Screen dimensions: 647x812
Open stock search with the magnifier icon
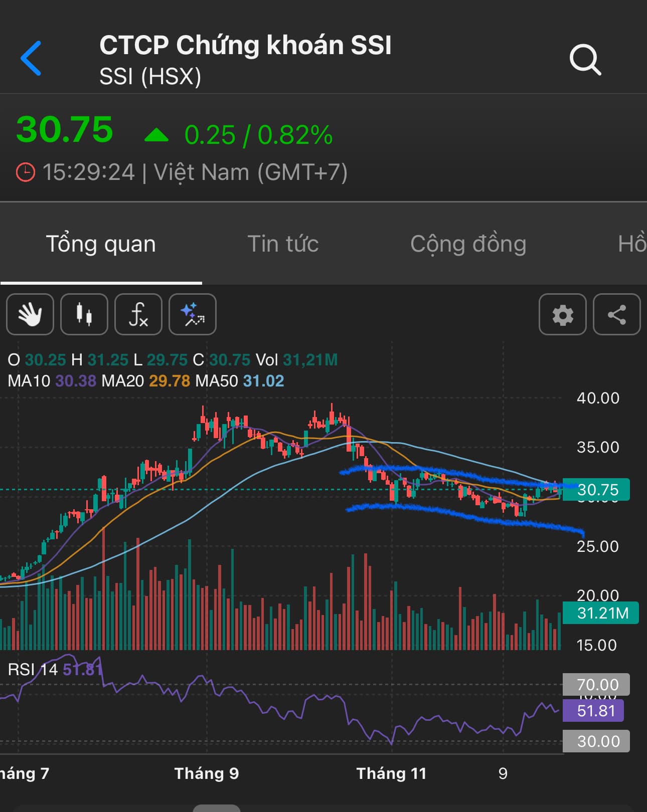[x=585, y=60]
